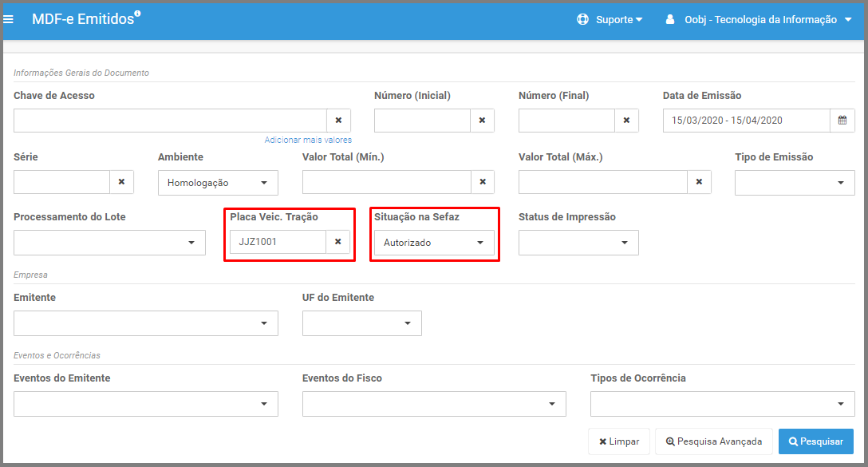Open the Tipo de Emissão dropdown

coord(795,183)
